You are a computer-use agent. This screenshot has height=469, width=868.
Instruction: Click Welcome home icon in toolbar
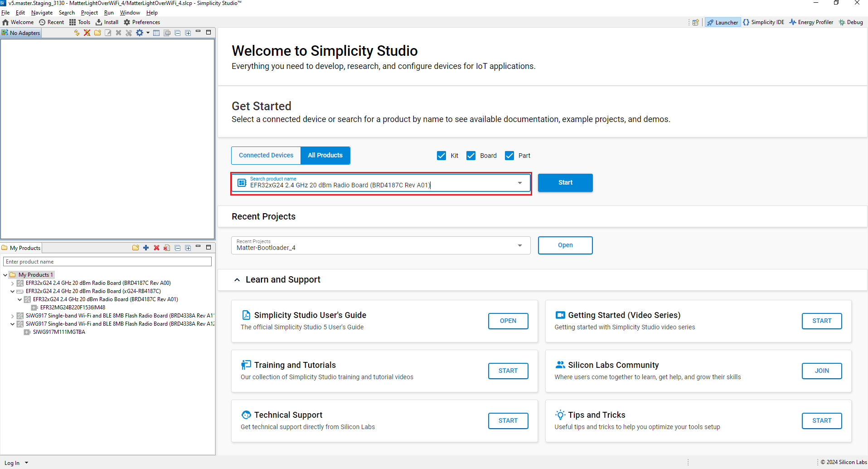point(6,22)
